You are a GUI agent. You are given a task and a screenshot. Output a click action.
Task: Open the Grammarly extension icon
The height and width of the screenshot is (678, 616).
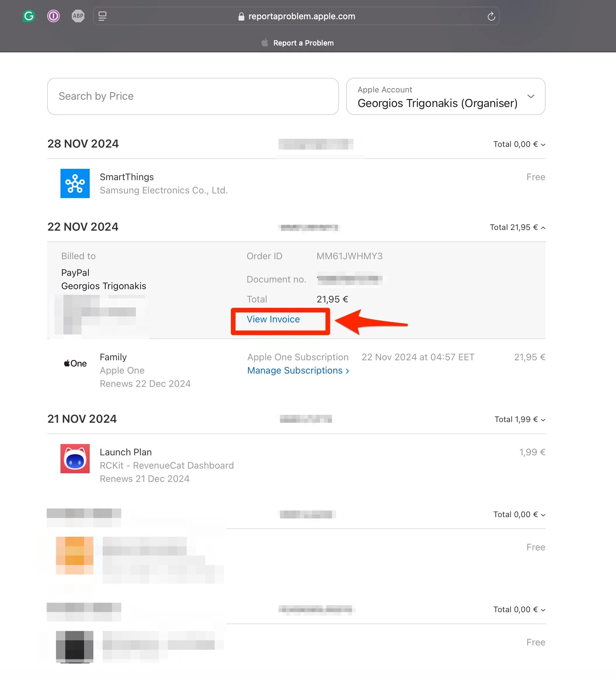pyautogui.click(x=29, y=16)
